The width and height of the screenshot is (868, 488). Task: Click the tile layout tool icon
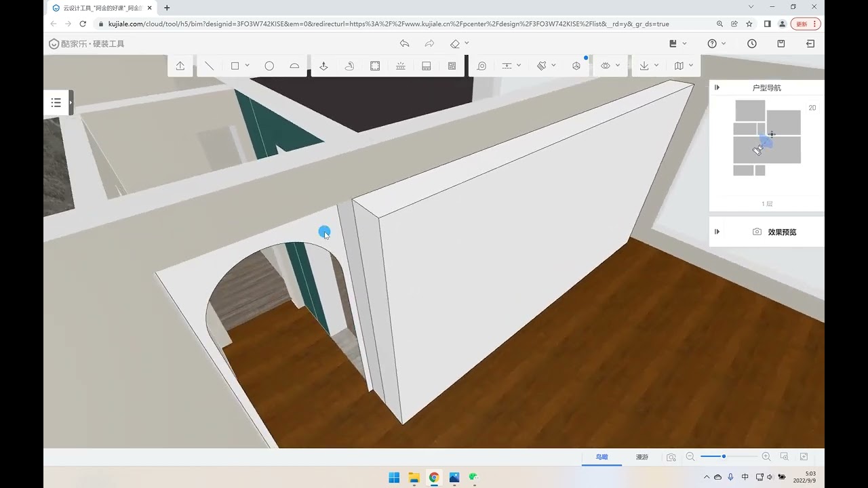pyautogui.click(x=452, y=66)
